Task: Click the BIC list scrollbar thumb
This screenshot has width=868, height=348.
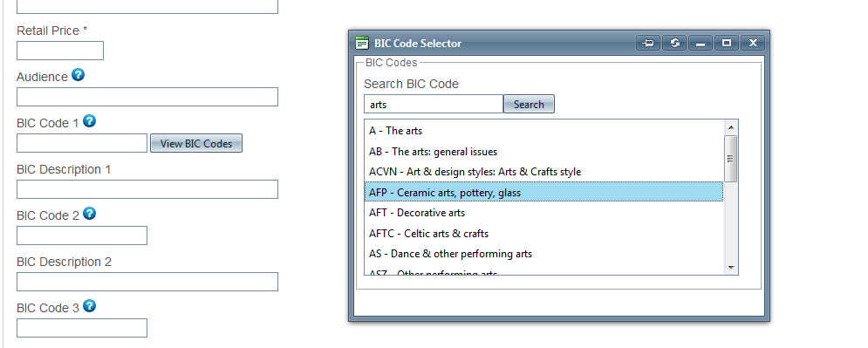Action: pyautogui.click(x=731, y=158)
